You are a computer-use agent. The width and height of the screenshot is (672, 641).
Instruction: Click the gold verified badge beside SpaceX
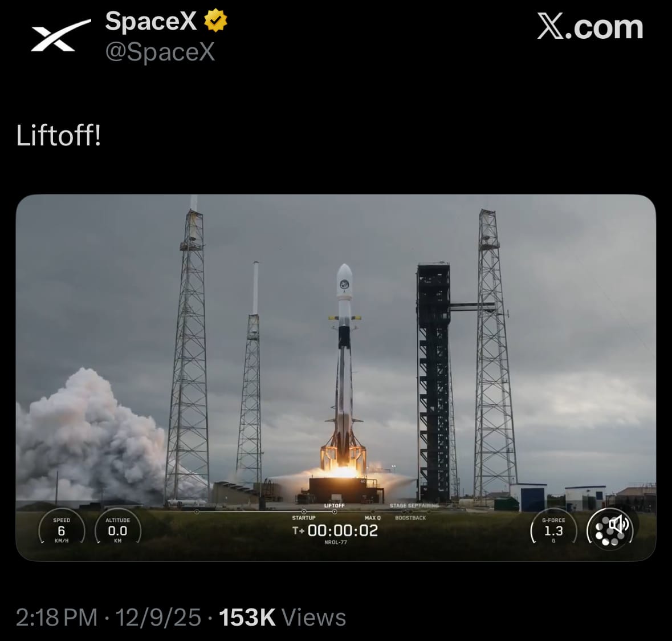coord(215,20)
